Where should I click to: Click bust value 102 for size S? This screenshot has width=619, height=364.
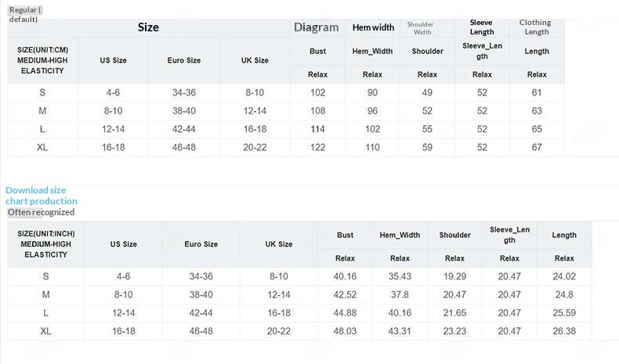tap(318, 92)
